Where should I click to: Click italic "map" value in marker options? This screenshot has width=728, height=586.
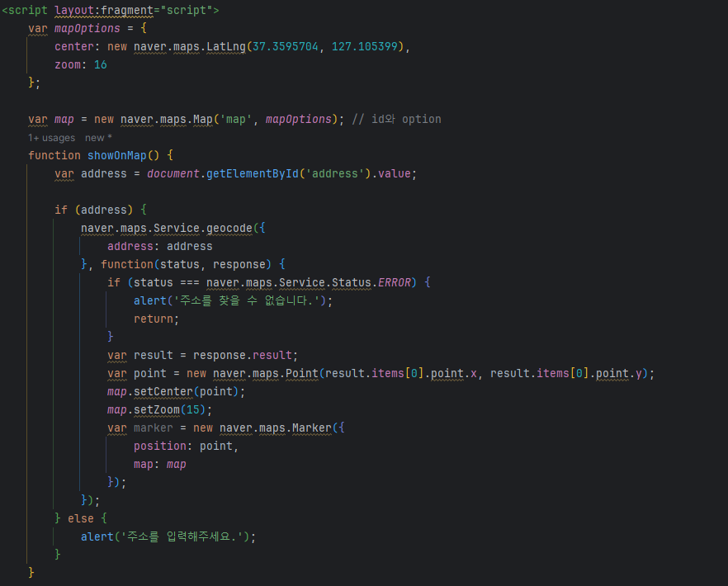177,465
